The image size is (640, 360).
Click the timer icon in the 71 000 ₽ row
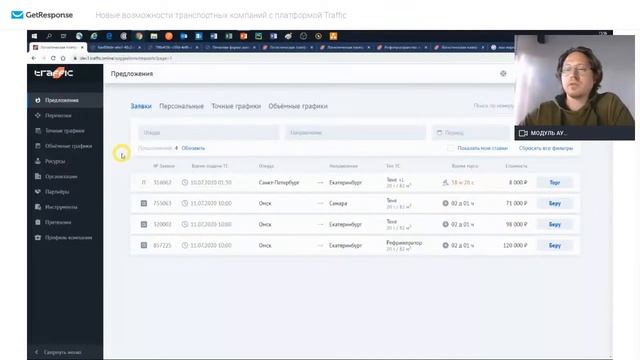[445, 203]
